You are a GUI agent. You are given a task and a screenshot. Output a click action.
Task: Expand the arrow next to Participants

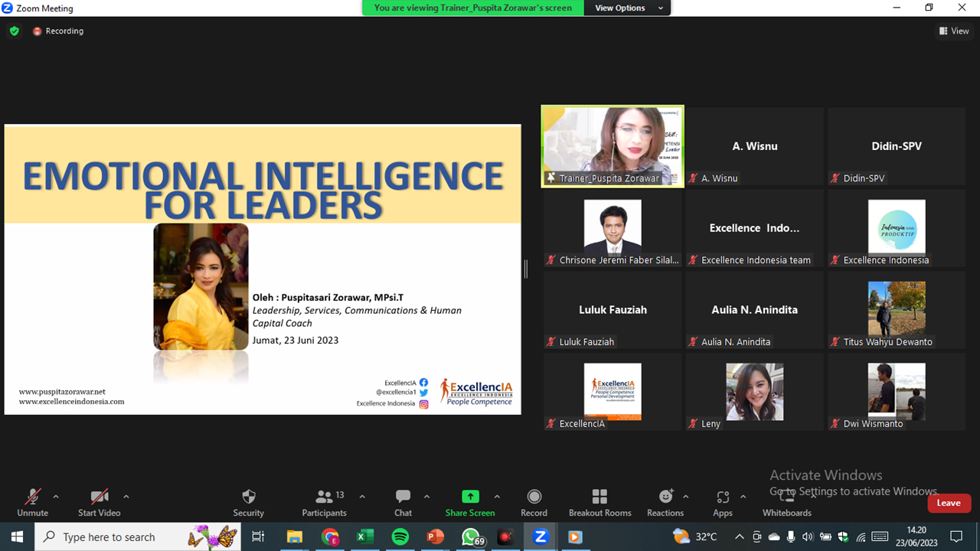click(362, 496)
